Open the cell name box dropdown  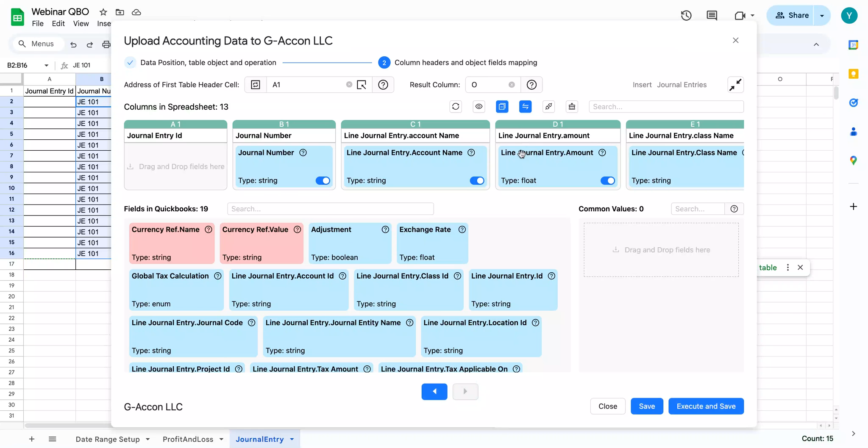(46, 65)
